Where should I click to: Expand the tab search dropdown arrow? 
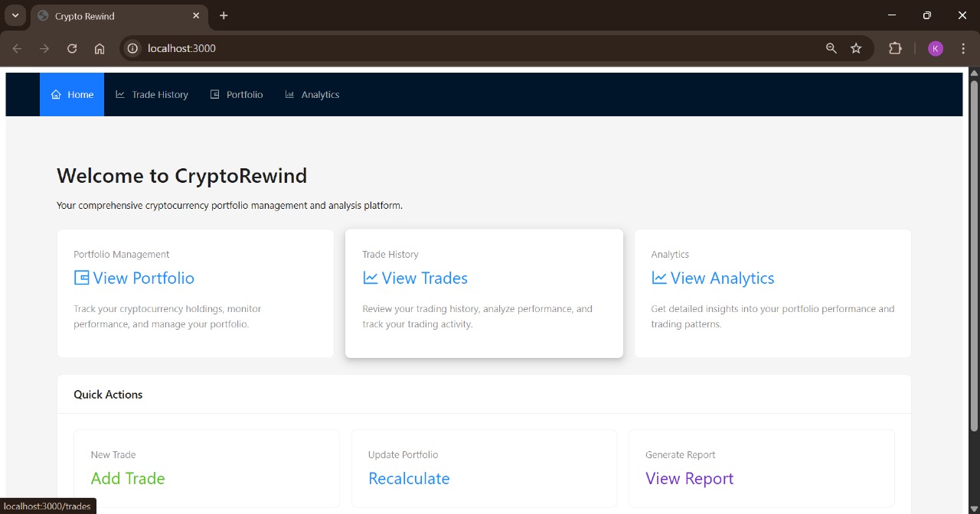[x=15, y=15]
